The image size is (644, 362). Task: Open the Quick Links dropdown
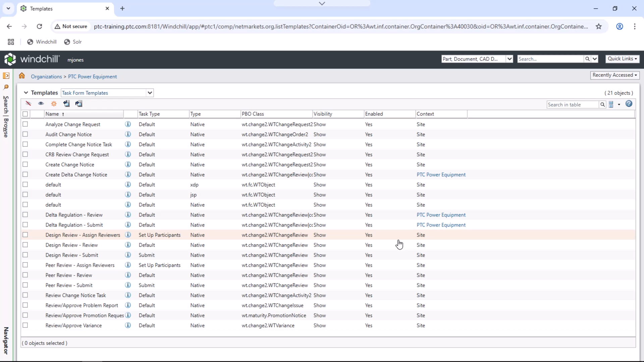coord(622,59)
